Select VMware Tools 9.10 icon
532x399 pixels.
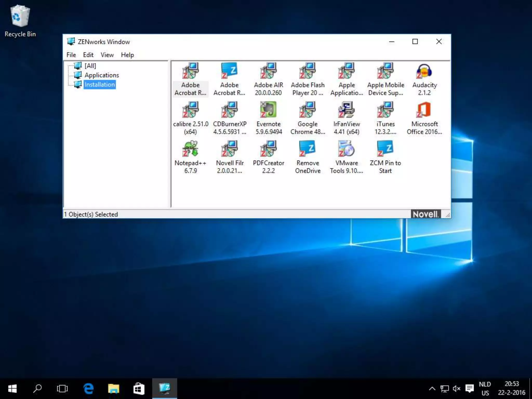pyautogui.click(x=347, y=149)
